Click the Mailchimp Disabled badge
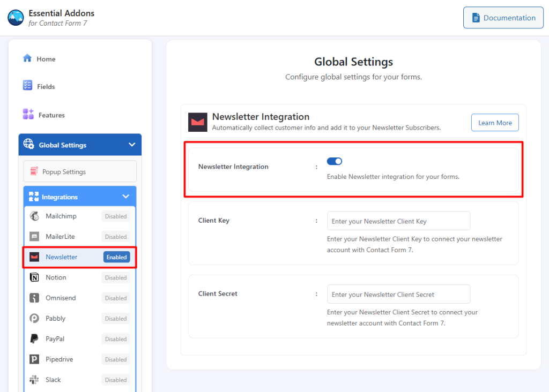 click(x=116, y=216)
